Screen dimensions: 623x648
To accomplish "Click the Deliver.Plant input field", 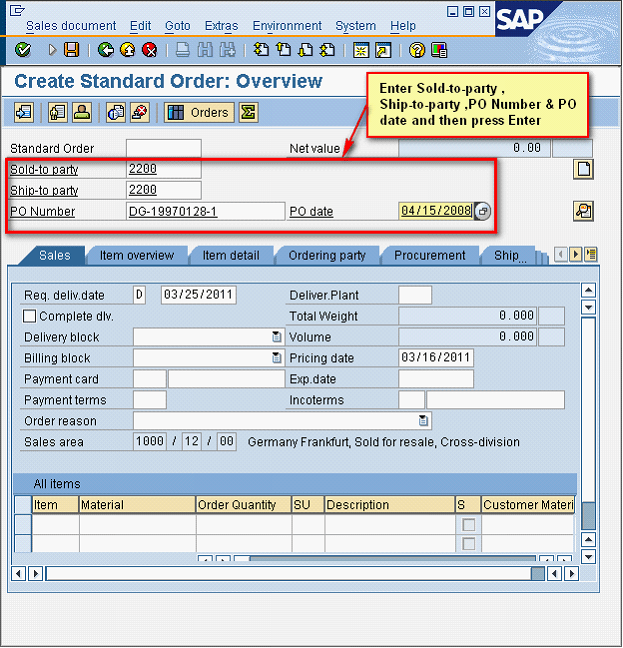I will tap(415, 295).
